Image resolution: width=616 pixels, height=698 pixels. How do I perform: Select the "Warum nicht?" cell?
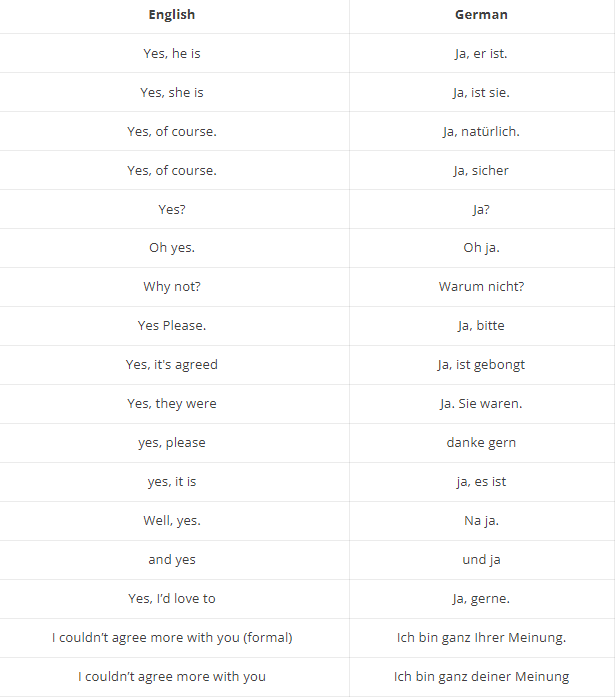pyautogui.click(x=481, y=287)
